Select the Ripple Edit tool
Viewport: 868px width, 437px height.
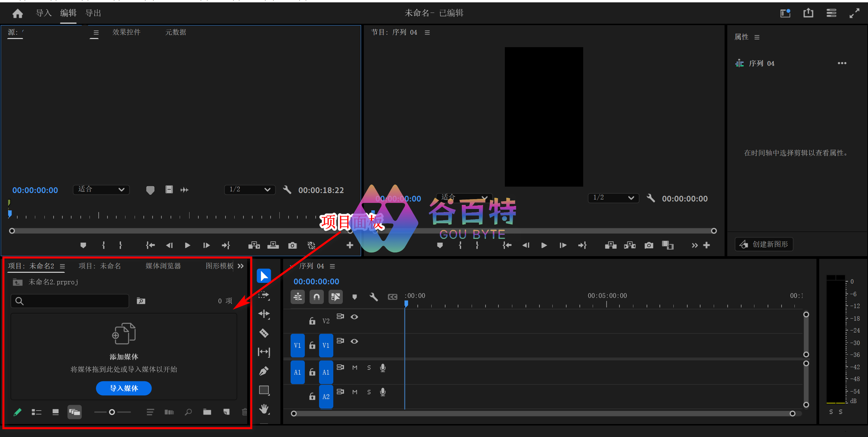click(264, 314)
